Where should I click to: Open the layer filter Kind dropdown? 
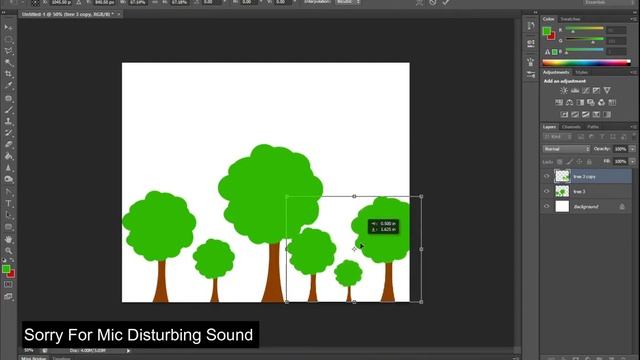[x=558, y=137]
